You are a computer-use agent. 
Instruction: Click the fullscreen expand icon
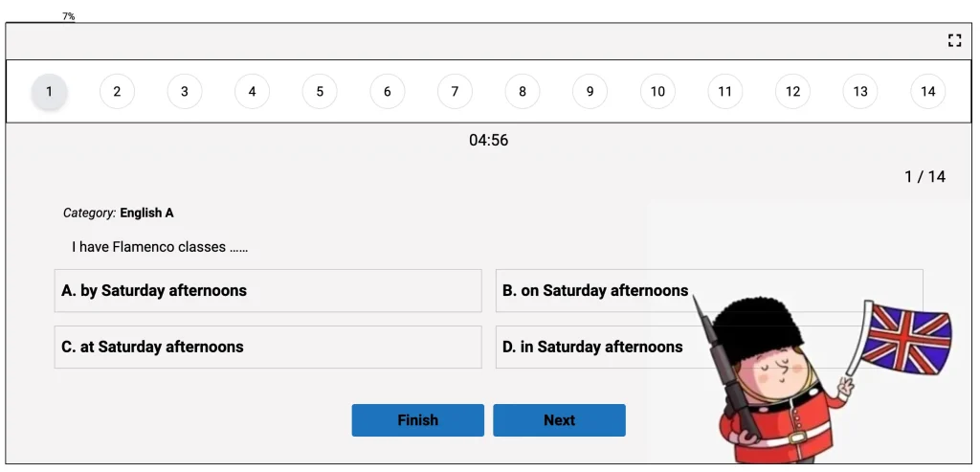[x=954, y=40]
